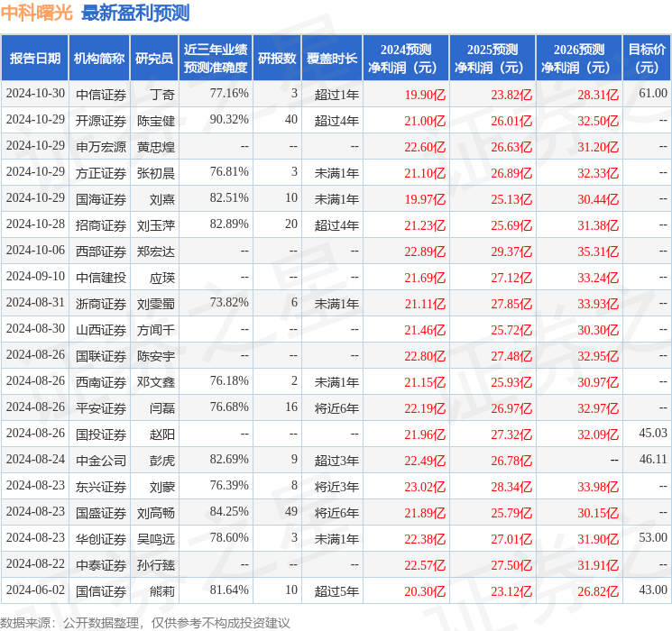Image resolution: width=672 pixels, height=631 pixels.
Task: Select the 国联证券 institution cell
Action: [x=101, y=356]
